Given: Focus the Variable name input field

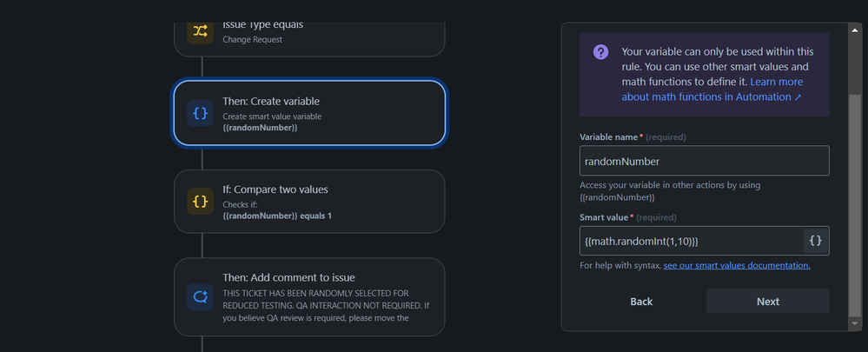Looking at the screenshot, I should tap(704, 161).
